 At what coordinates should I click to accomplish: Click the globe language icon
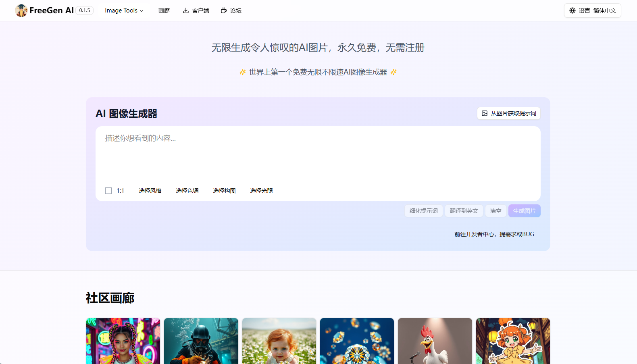click(x=572, y=10)
